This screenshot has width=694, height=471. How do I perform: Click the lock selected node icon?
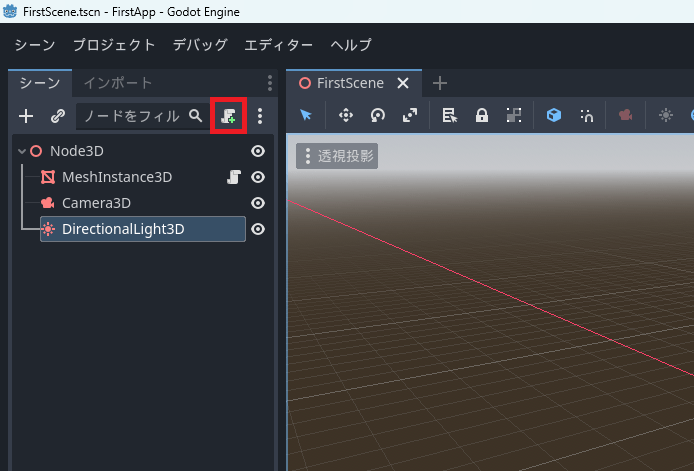click(x=482, y=116)
